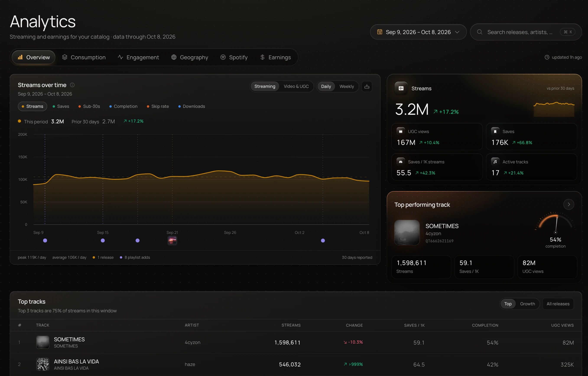Select the Top sorting button

click(x=508, y=304)
